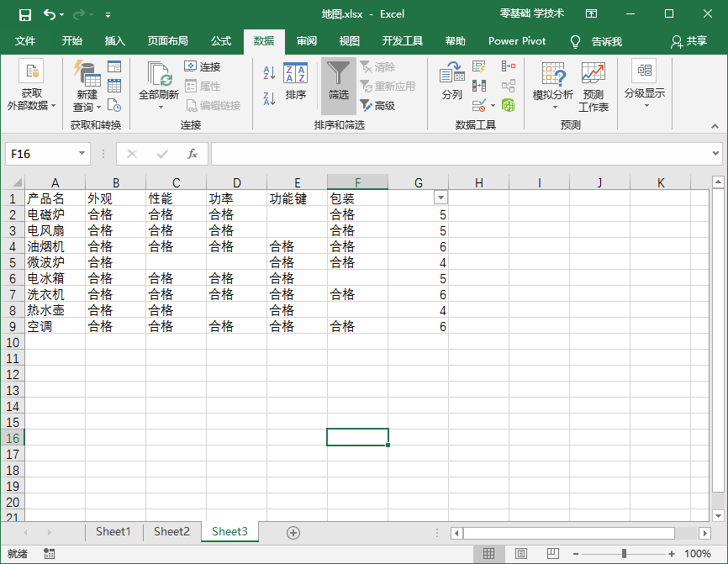Open the filter dropdown on column F header
Screen dimensions: 728x564
click(440, 197)
